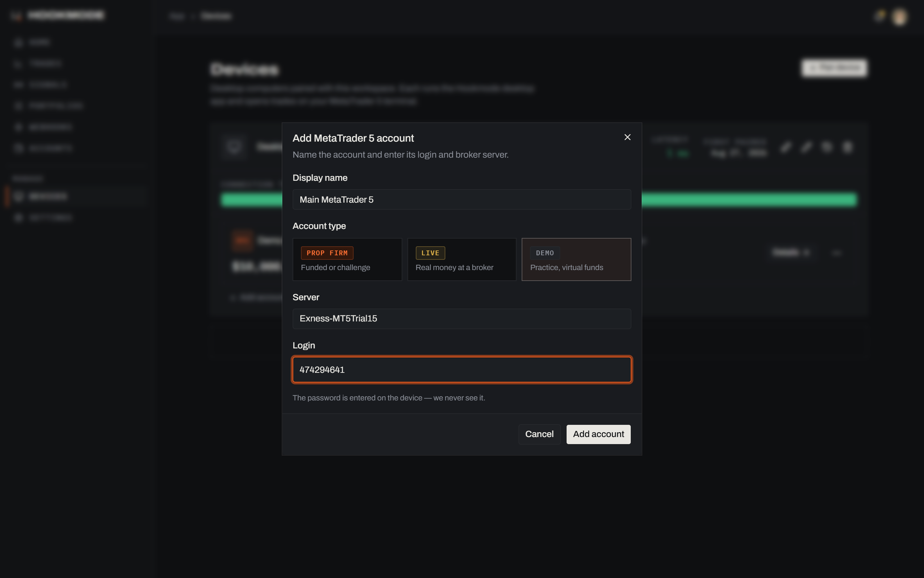Close the Add MetaTrader 5 account dialog
This screenshot has height=578, width=924.
tap(627, 137)
